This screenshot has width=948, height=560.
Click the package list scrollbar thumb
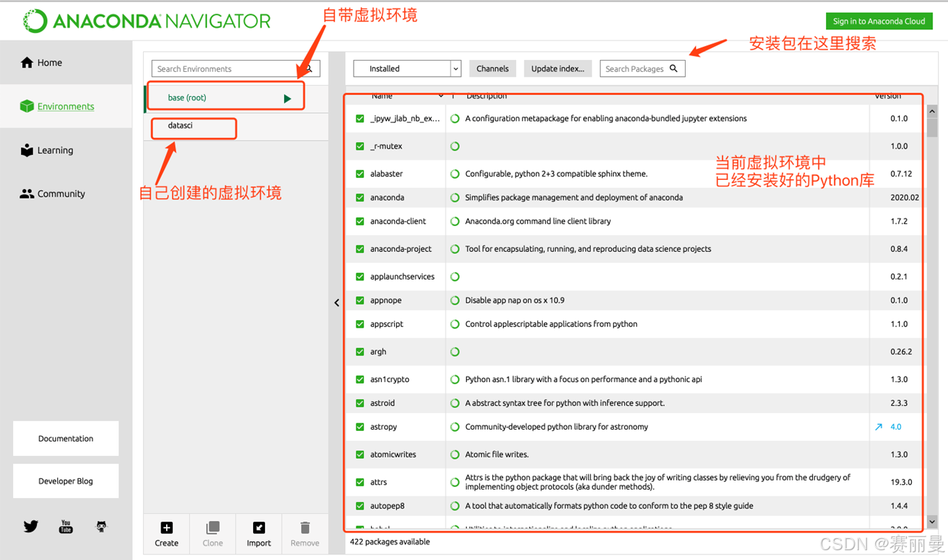tap(932, 127)
